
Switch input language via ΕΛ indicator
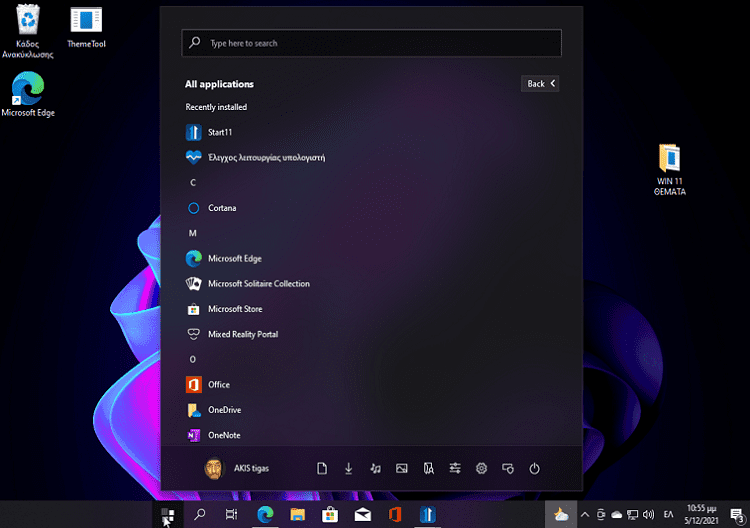pos(669,515)
